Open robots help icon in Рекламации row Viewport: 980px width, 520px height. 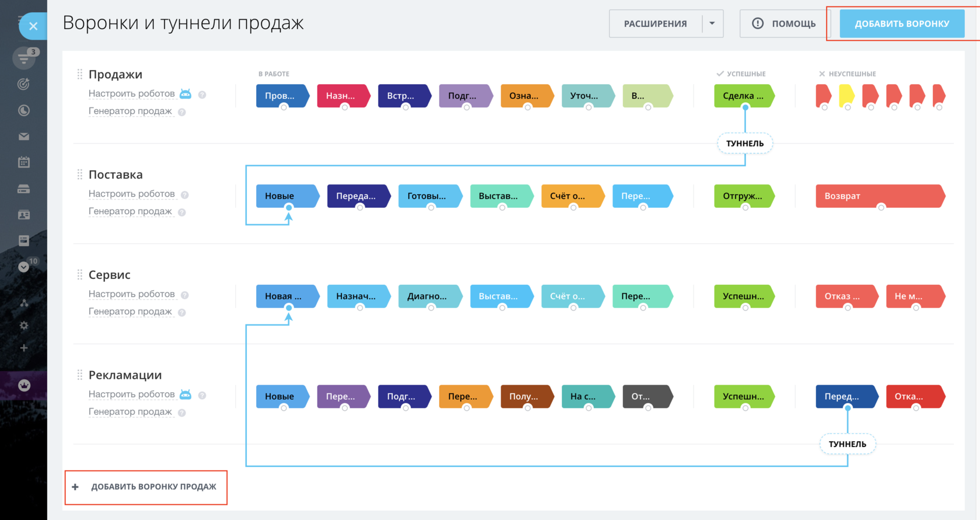point(202,395)
